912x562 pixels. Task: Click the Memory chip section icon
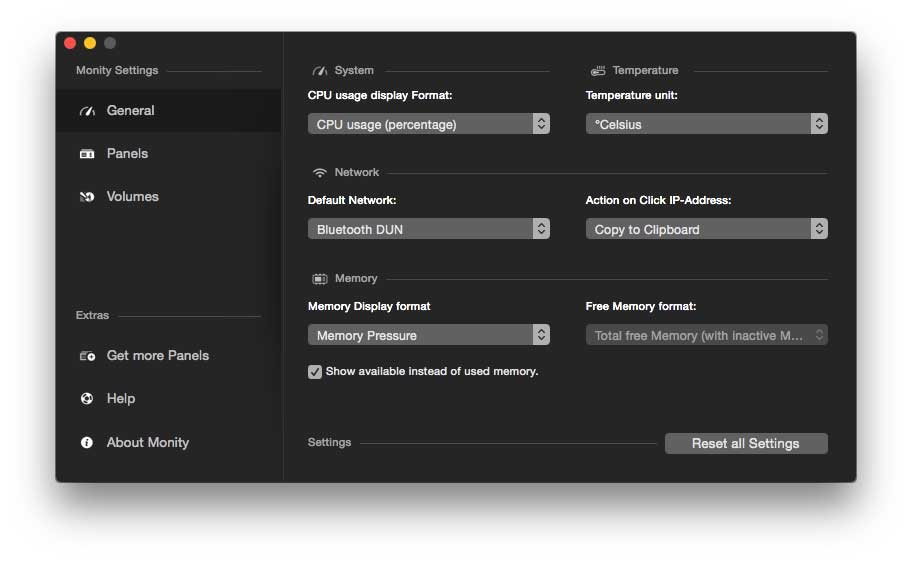(320, 279)
